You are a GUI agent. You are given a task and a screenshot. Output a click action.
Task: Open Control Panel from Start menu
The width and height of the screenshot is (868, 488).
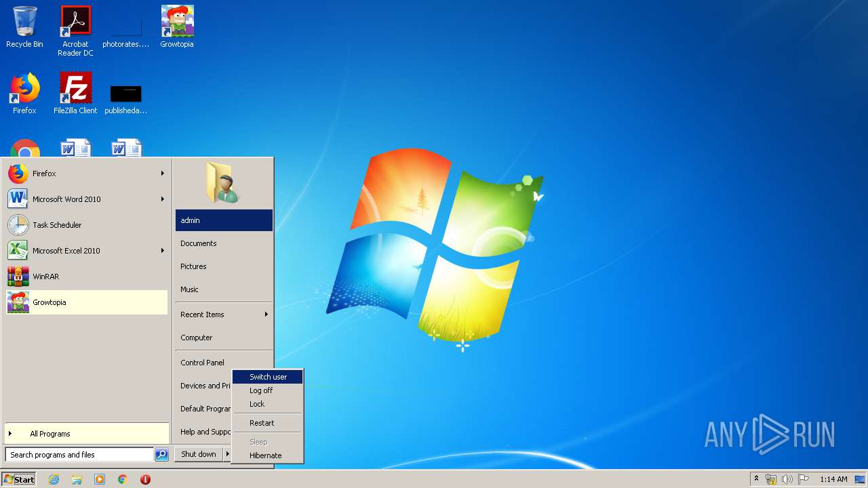click(224, 363)
